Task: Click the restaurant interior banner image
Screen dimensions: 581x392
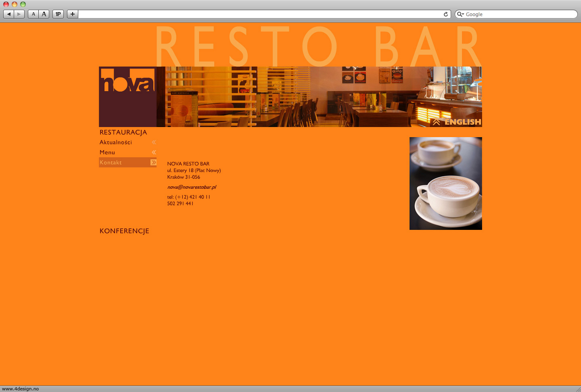Action: click(x=319, y=97)
